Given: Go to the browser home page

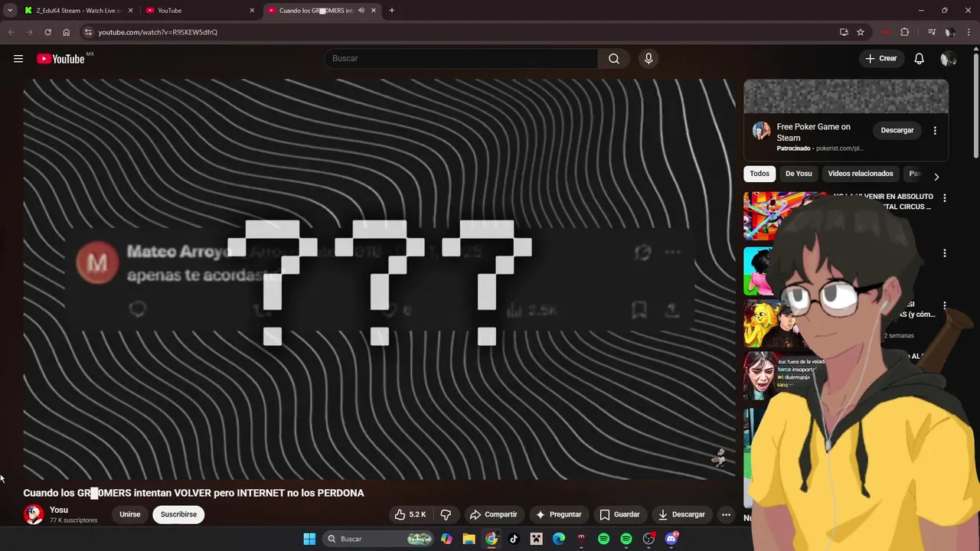Looking at the screenshot, I should (67, 32).
